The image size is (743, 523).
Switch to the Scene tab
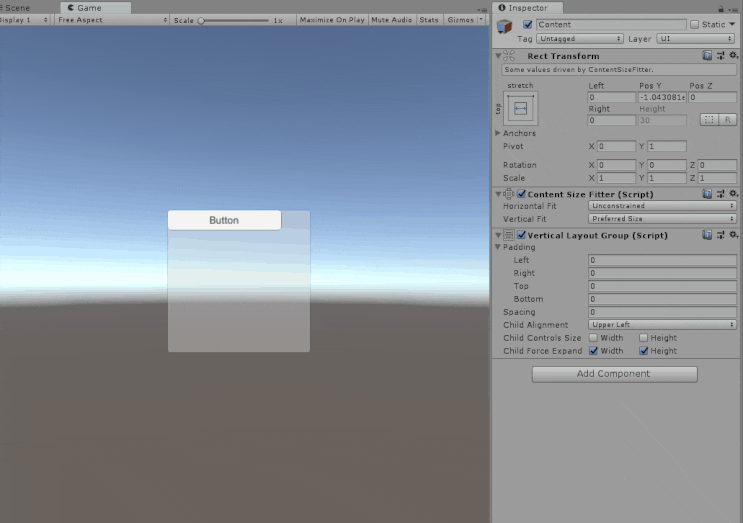pyautogui.click(x=17, y=8)
